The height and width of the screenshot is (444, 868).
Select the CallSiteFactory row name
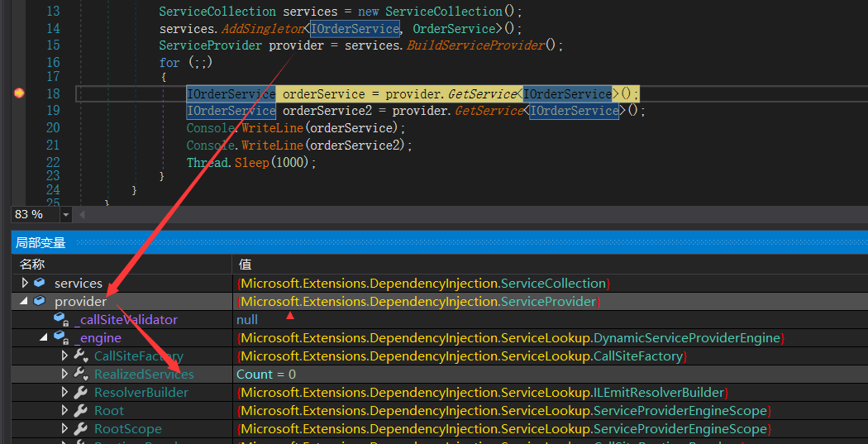138,356
